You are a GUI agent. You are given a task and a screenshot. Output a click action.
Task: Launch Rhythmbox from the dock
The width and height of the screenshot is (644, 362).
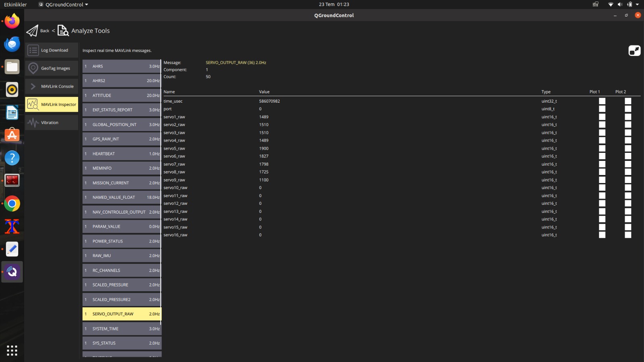[12, 90]
